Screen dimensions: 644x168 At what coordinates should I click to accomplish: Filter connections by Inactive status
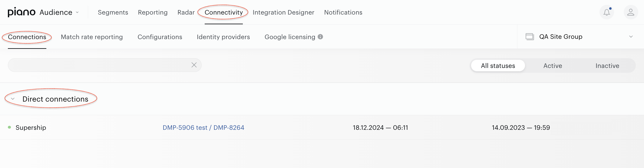[607, 66]
